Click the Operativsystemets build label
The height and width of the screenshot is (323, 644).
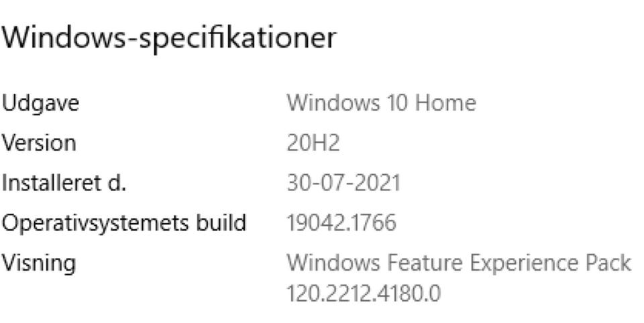pos(125,222)
